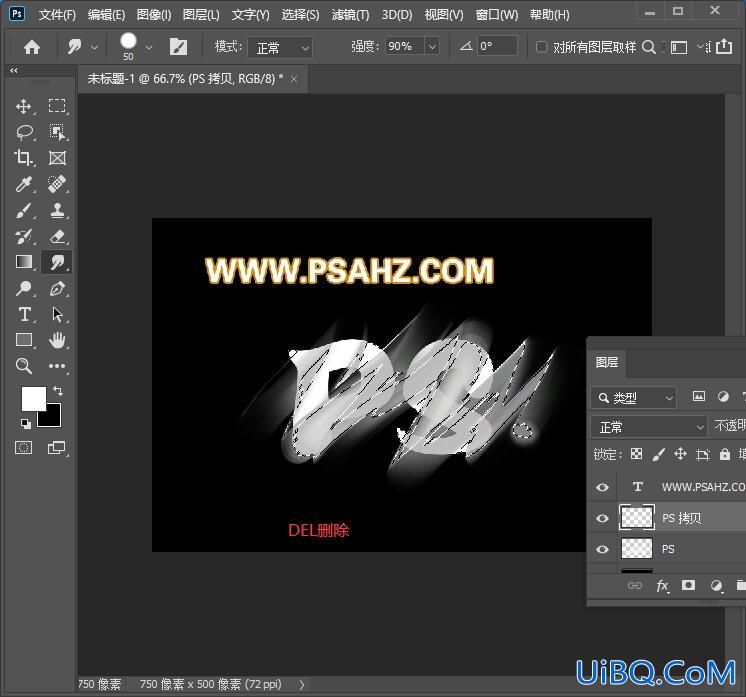This screenshot has width=746, height=697.
Task: Select the Healing Brush tool
Action: click(57, 184)
